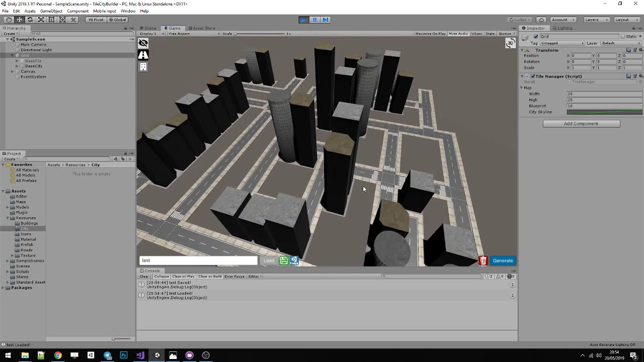Disable the Tile Manager script checkbox
This screenshot has height=362, width=644.
[533, 76]
